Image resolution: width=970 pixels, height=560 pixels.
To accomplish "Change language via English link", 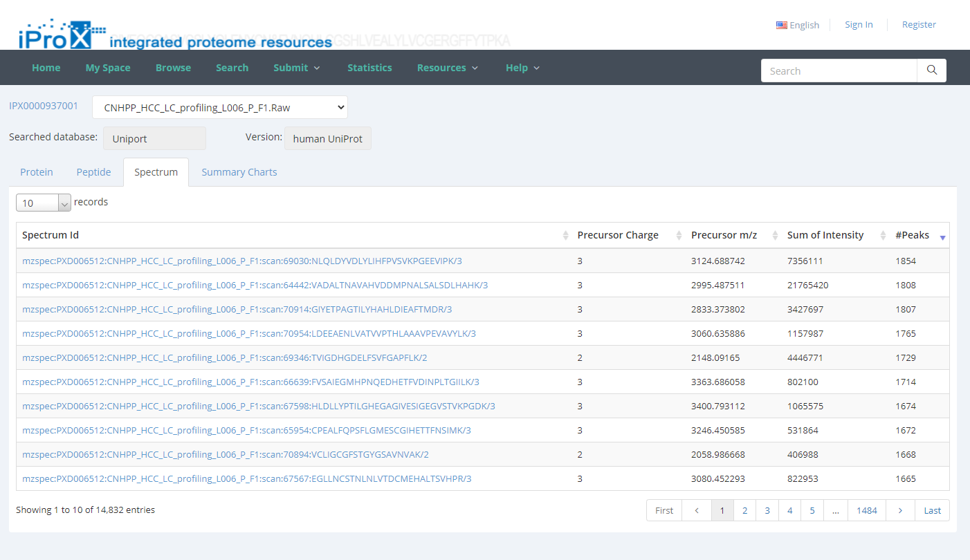I will [805, 25].
